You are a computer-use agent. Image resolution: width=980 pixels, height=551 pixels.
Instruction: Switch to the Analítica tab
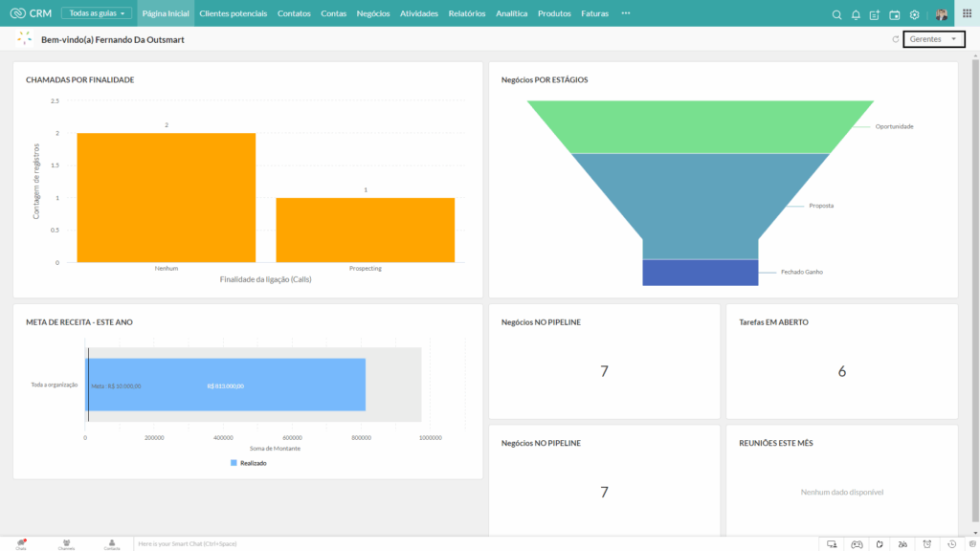point(511,13)
